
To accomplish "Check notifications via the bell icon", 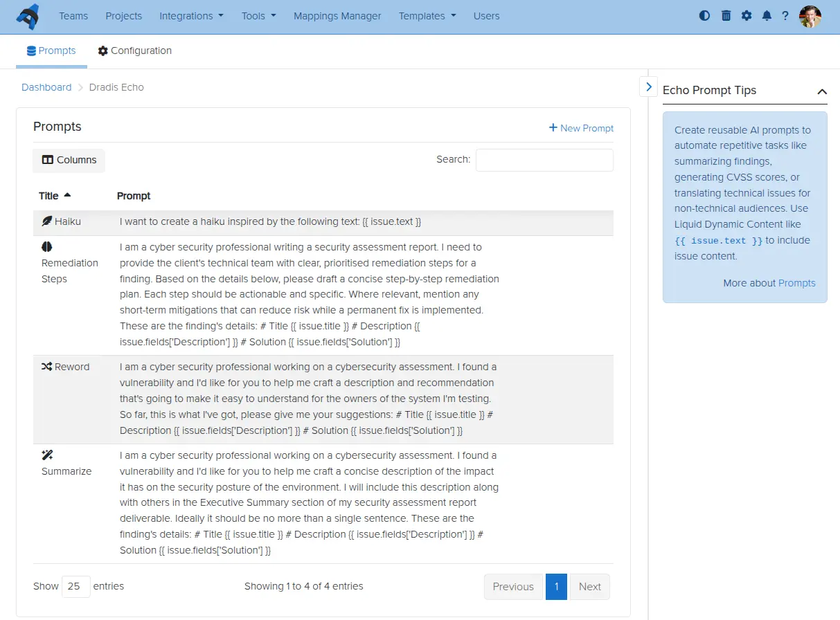I will [x=767, y=15].
